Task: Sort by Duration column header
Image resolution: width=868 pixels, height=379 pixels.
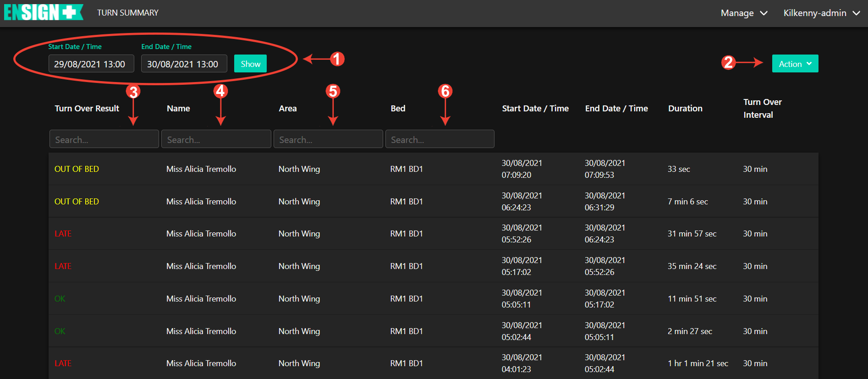Action: [685, 109]
